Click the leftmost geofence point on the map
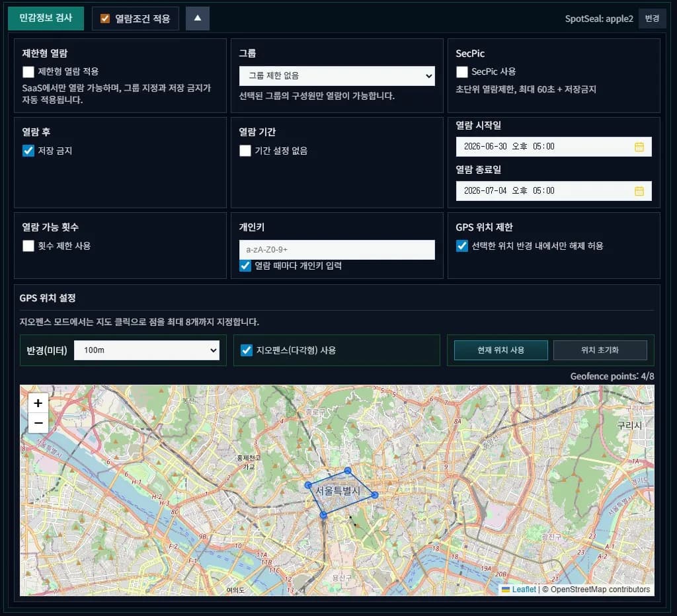677x616 pixels. coord(308,485)
